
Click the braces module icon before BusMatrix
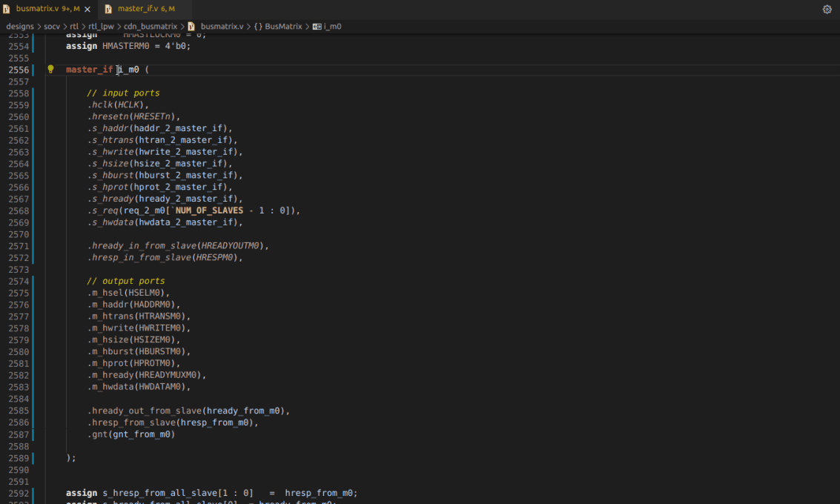click(x=258, y=26)
